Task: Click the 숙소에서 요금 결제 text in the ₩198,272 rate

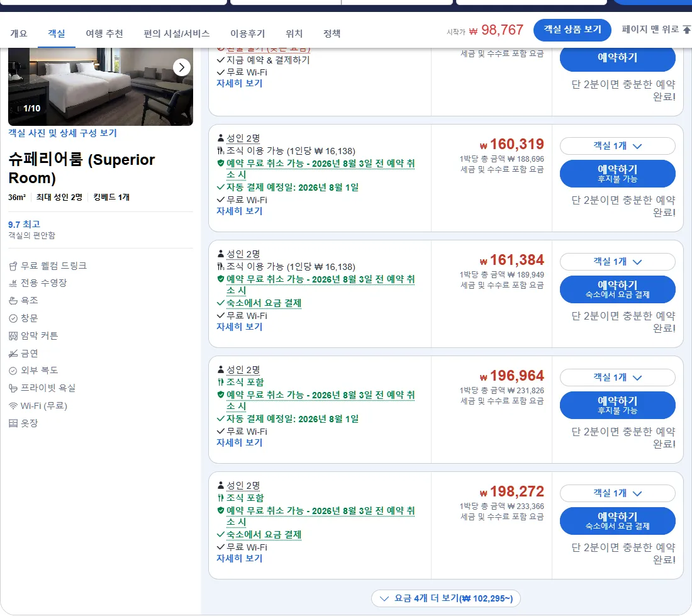Action: point(264,535)
